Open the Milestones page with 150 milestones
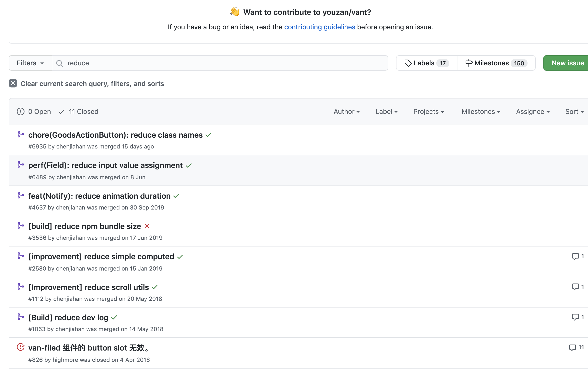 click(496, 63)
